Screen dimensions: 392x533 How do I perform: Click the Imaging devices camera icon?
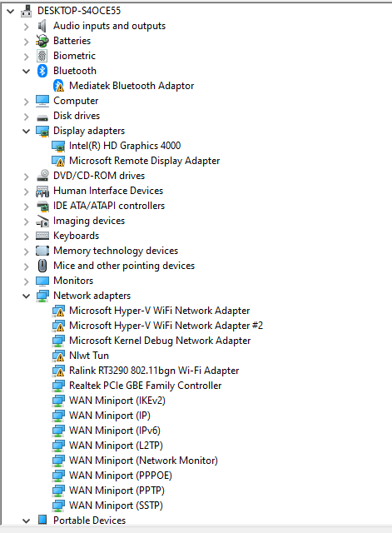point(42,221)
